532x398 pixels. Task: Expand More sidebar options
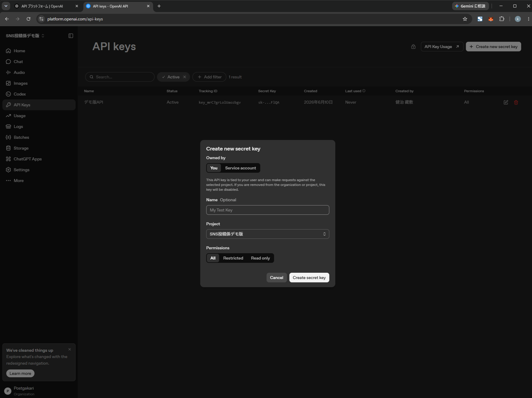[39, 181]
